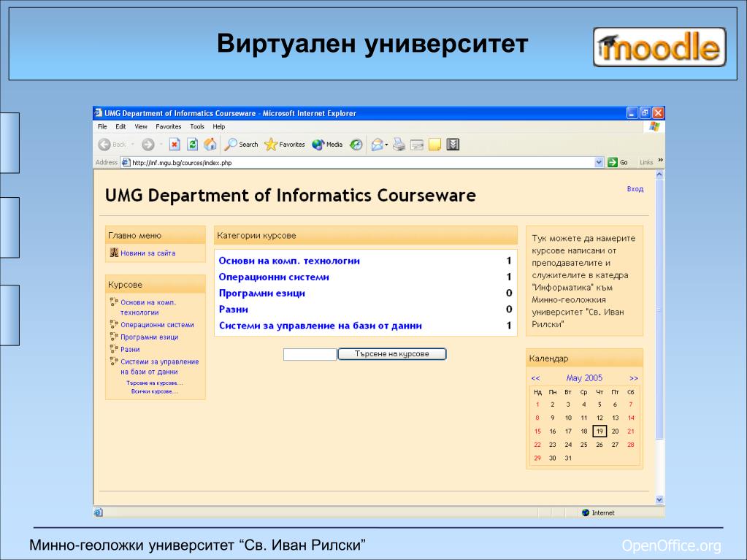747x560 pixels.
Task: Click the Back arrow in IE toolbar
Action: [104, 145]
